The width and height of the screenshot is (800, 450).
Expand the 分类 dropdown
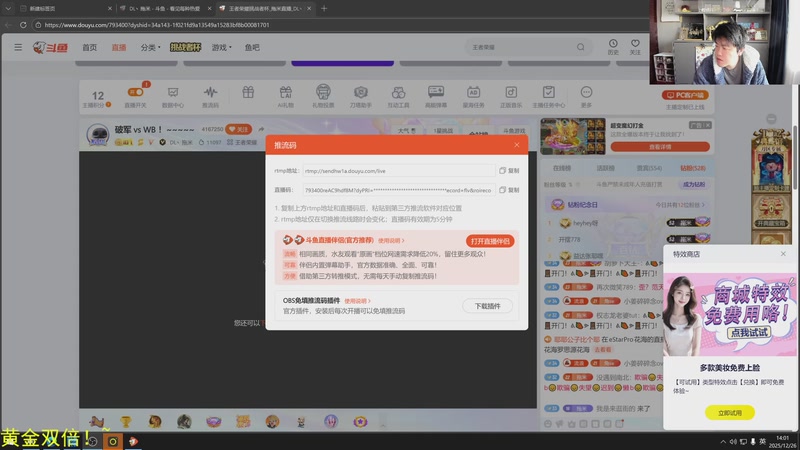pos(150,47)
